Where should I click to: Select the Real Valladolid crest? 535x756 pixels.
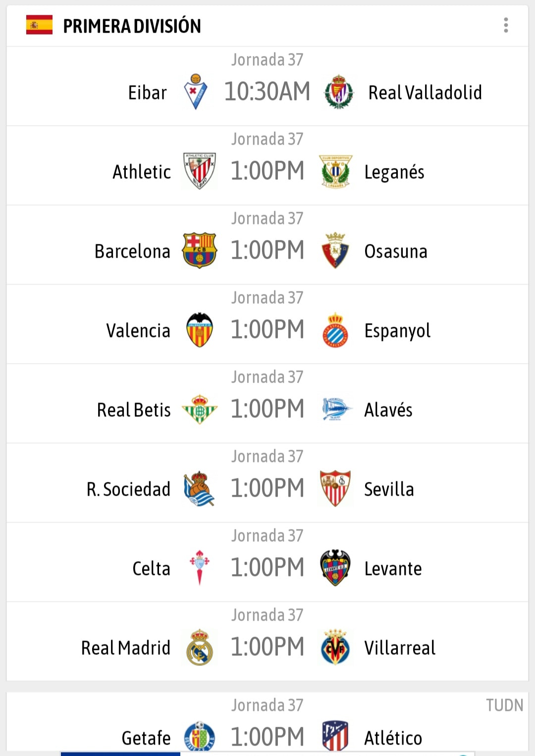(339, 92)
